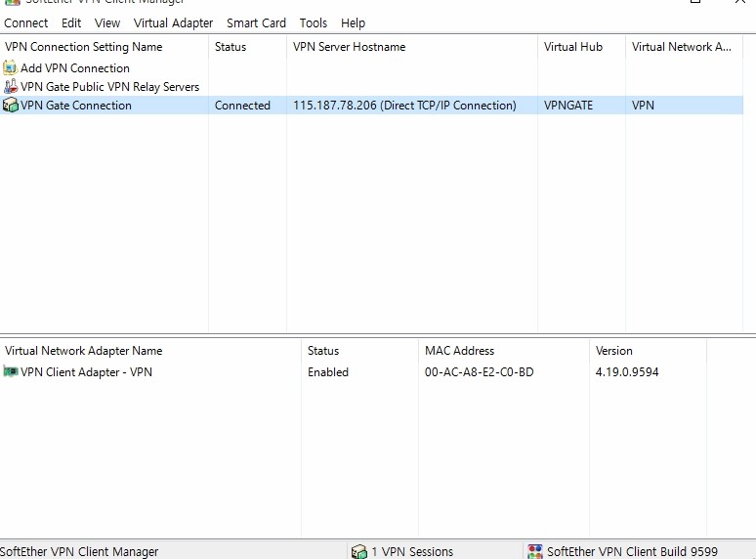Image resolution: width=756 pixels, height=559 pixels.
Task: Open the Edit menu
Action: (71, 23)
